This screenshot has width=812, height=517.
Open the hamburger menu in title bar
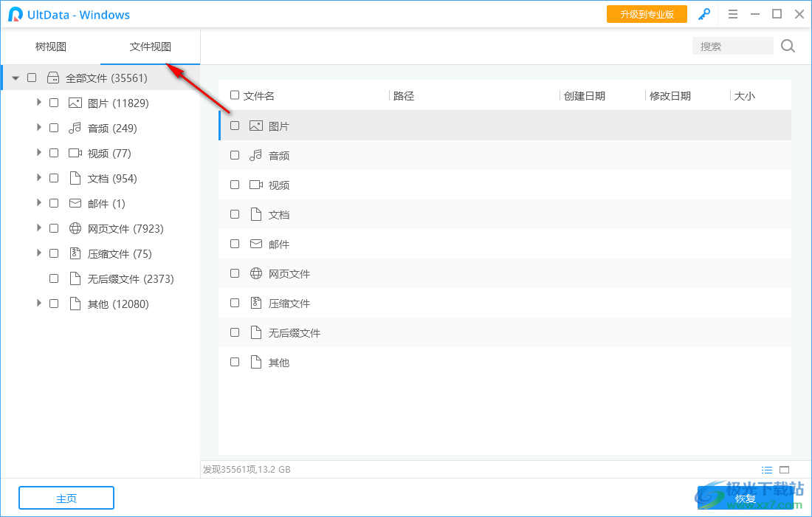pyautogui.click(x=732, y=14)
